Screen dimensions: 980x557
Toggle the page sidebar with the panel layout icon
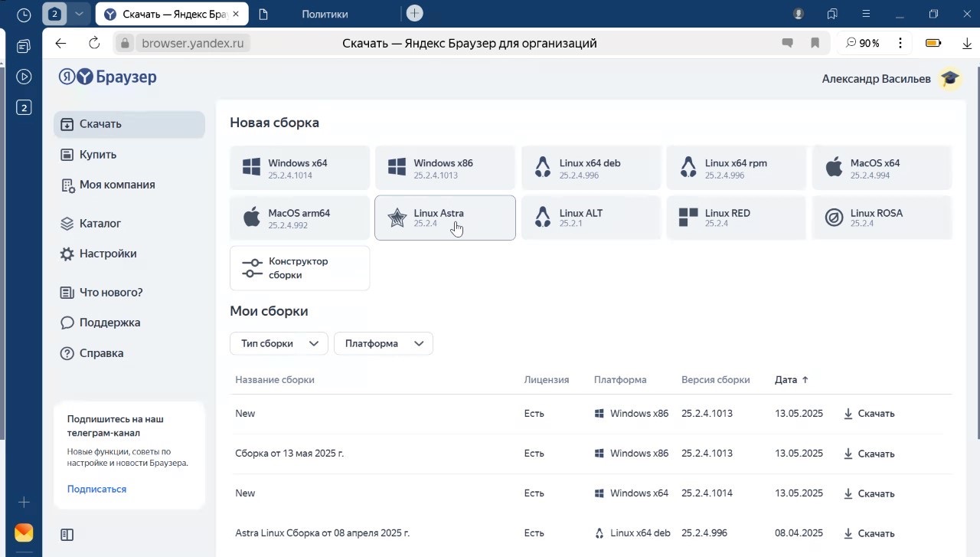pyautogui.click(x=67, y=535)
